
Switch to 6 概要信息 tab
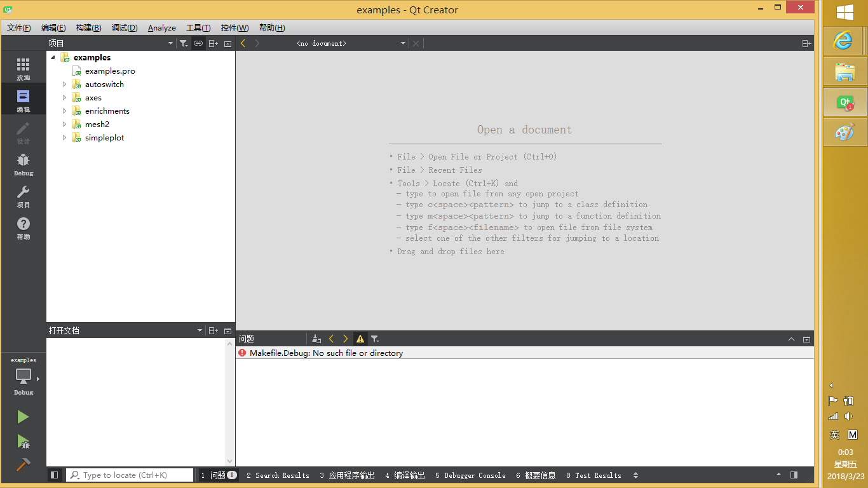(536, 475)
